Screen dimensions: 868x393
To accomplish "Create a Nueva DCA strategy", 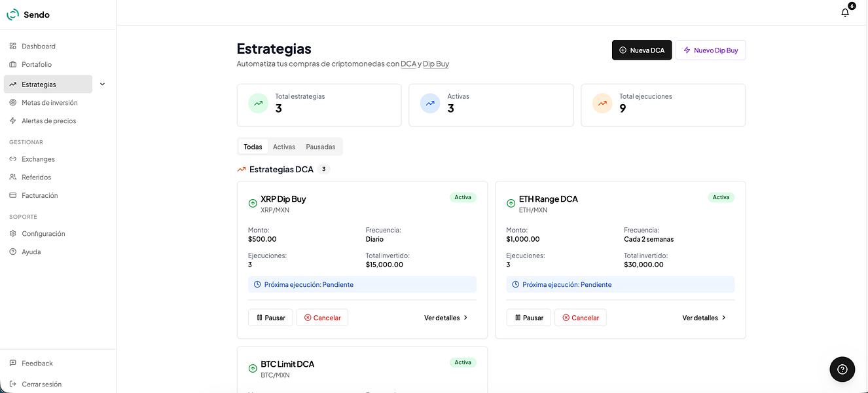I will pos(642,50).
